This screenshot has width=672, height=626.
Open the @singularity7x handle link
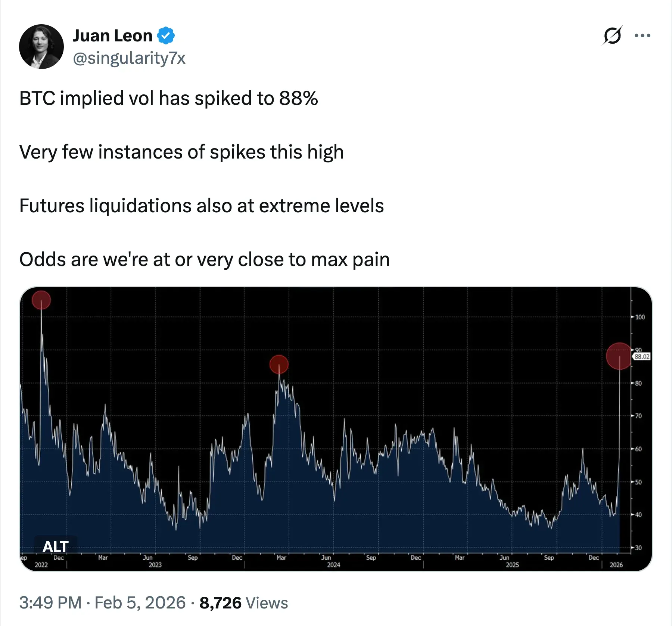pos(129,58)
